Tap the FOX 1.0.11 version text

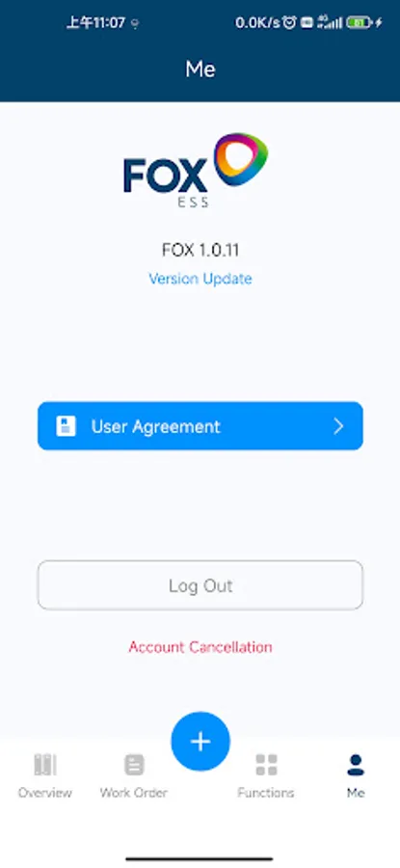tap(200, 250)
